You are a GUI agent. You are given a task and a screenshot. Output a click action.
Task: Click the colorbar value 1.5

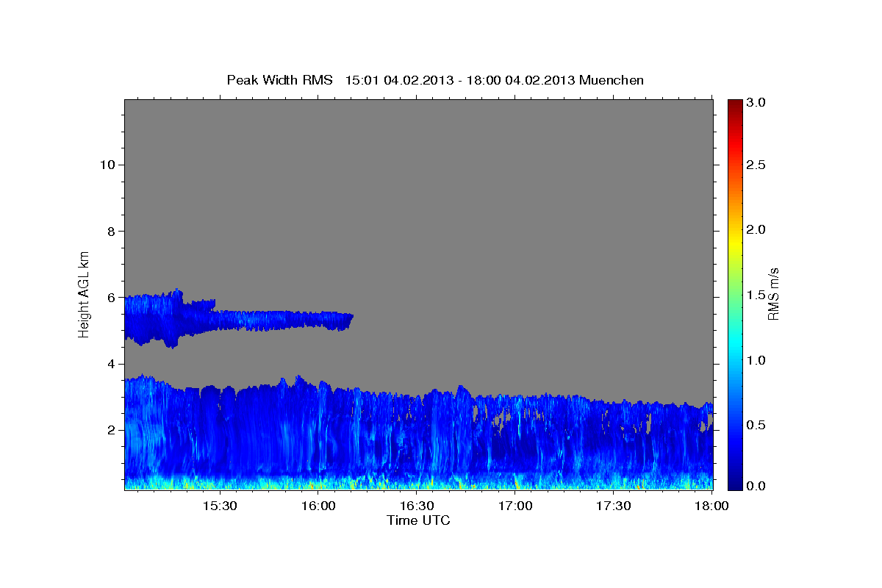tap(756, 295)
